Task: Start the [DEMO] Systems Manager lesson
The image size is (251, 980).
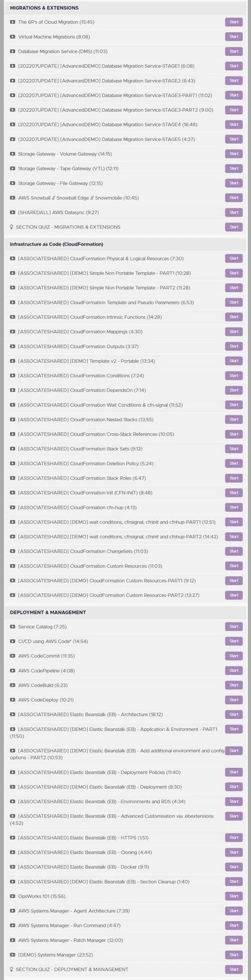Action: 234,954
